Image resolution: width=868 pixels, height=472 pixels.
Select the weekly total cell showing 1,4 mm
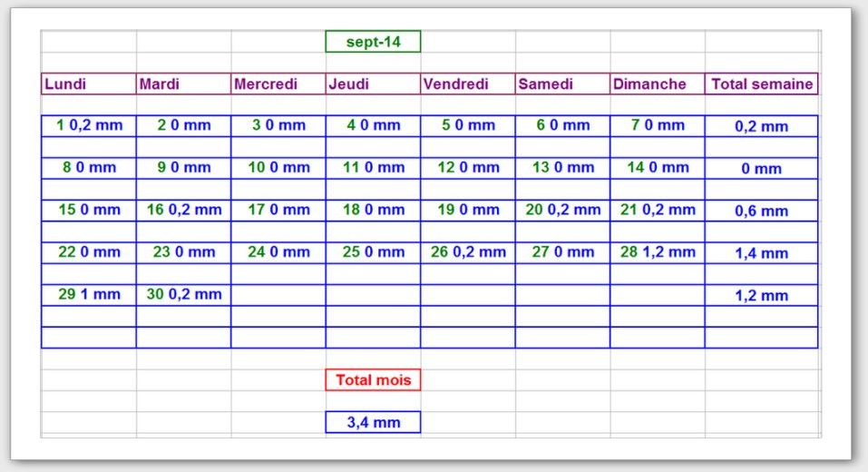pos(762,253)
